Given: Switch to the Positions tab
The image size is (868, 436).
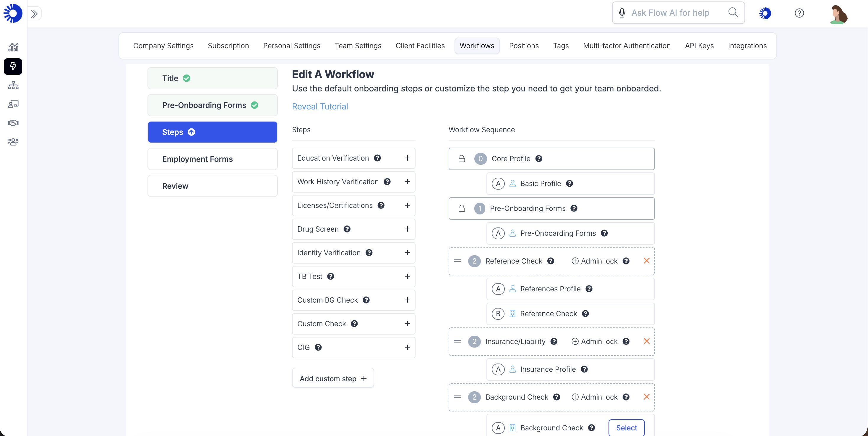Looking at the screenshot, I should pyautogui.click(x=524, y=46).
